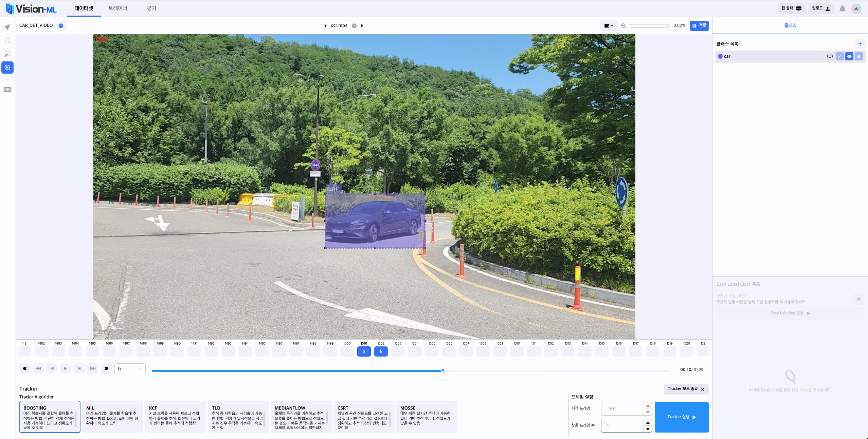This screenshot has height=439, width=868.
Task: Select frame 1500 in timeline
Action: point(347,351)
